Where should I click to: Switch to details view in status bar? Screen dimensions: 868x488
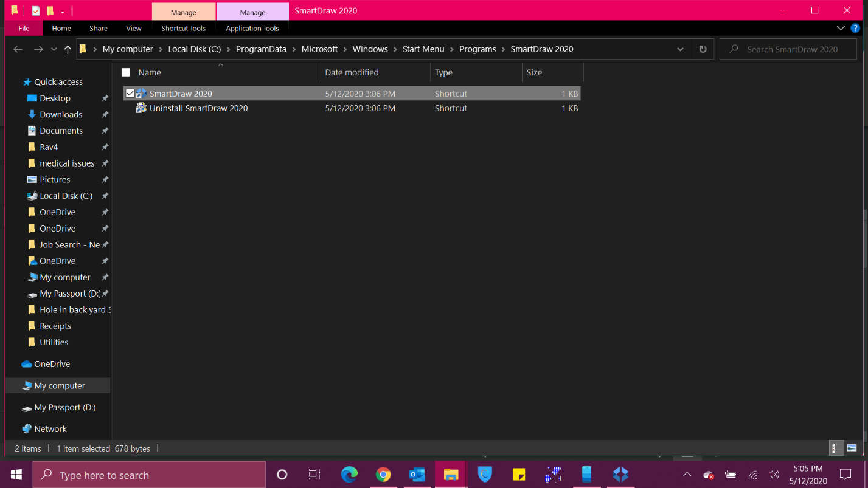point(836,448)
